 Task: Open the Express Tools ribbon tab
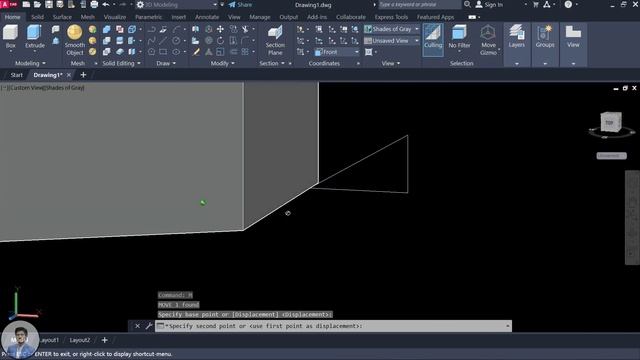[391, 17]
